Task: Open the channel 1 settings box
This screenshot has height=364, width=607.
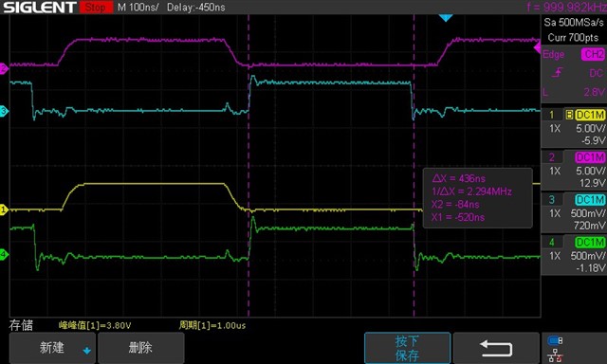Action: pyautogui.click(x=574, y=127)
